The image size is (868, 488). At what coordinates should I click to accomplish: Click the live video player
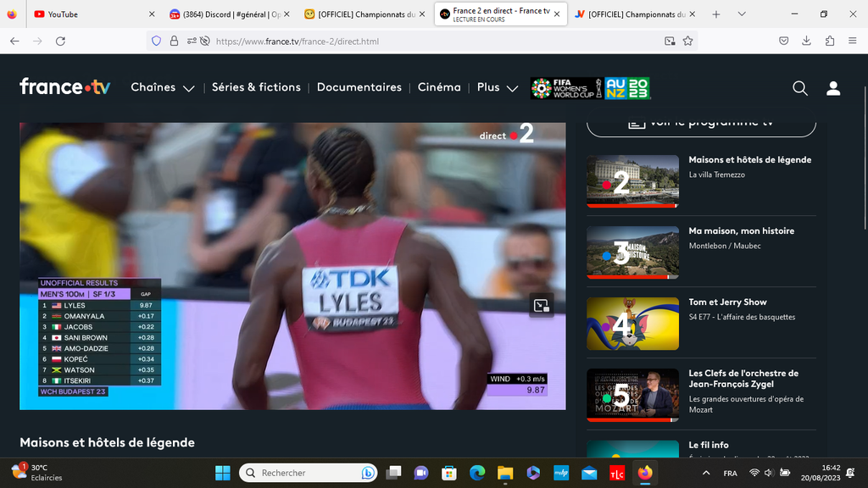pos(292,266)
